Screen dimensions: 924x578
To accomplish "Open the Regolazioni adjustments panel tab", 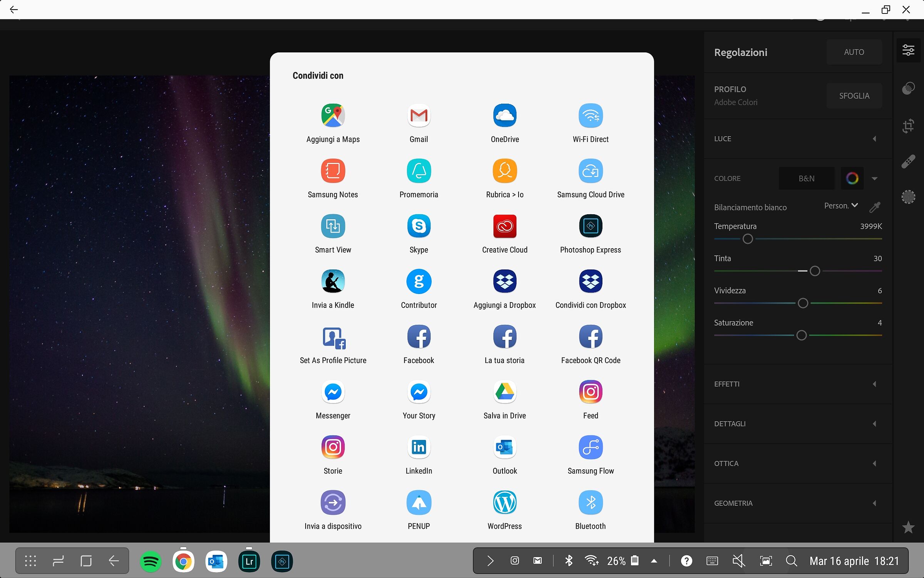I will point(908,50).
